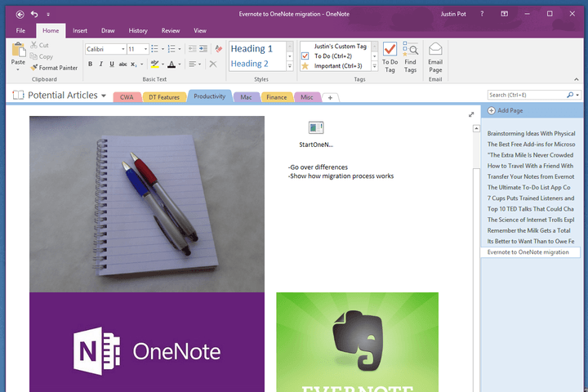This screenshot has height=392, width=588.
Task: Click the Undo icon in title bar
Action: 34,14
